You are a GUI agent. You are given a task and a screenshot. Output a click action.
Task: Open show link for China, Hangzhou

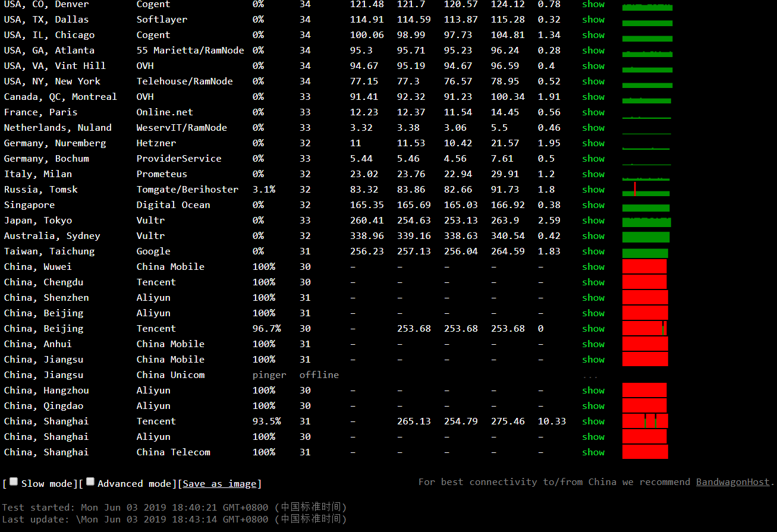point(593,391)
